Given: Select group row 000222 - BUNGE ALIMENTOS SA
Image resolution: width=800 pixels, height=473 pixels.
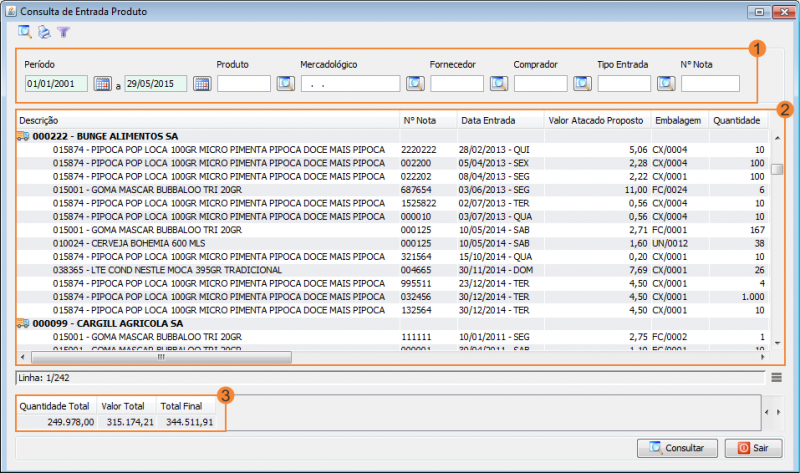Looking at the screenshot, I should tap(392, 136).
